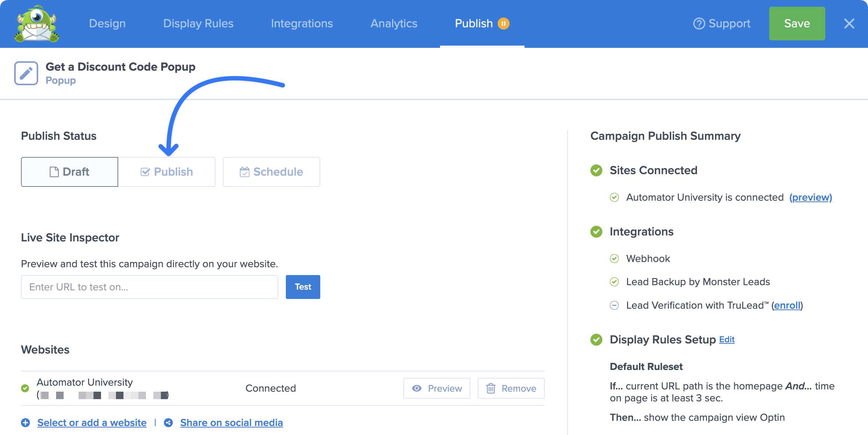Switch to the Display Rules tab
The image size is (868, 435).
point(198,24)
